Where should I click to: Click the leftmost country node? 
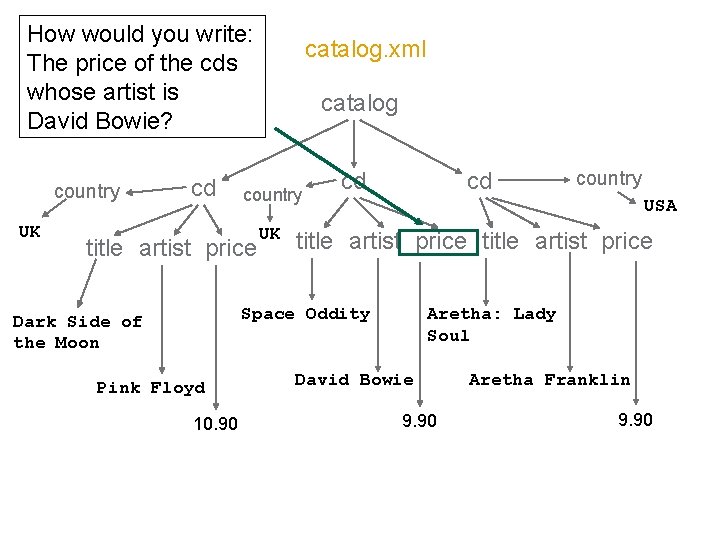point(87,191)
